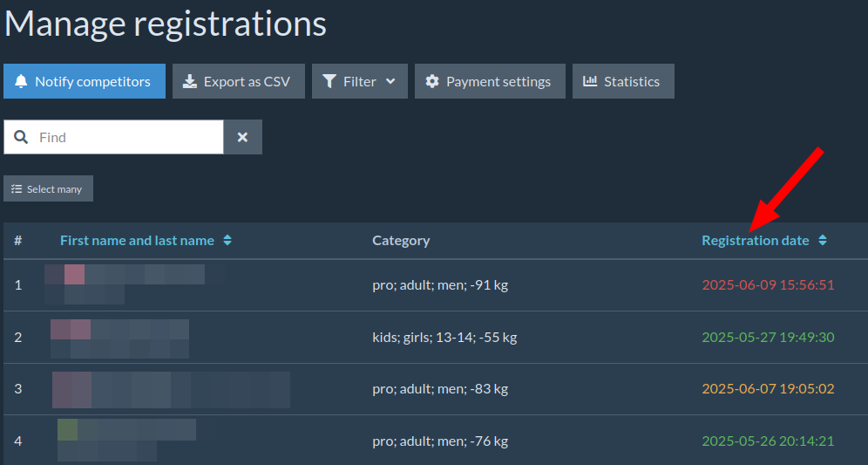Clear the search with the X button
This screenshot has width=868, height=465.
(x=242, y=137)
